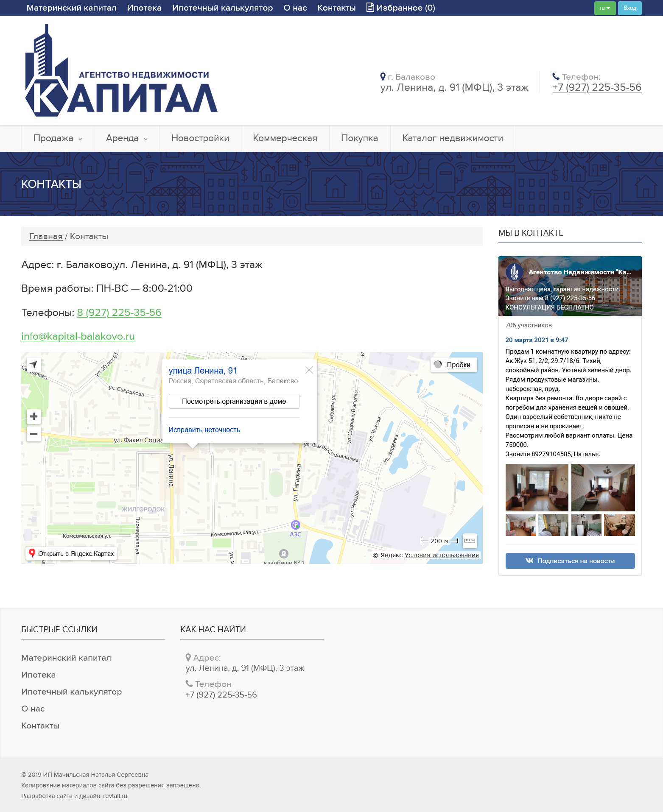Click the cemetery marker icon on map
This screenshot has width=663, height=812.
pos(283,553)
